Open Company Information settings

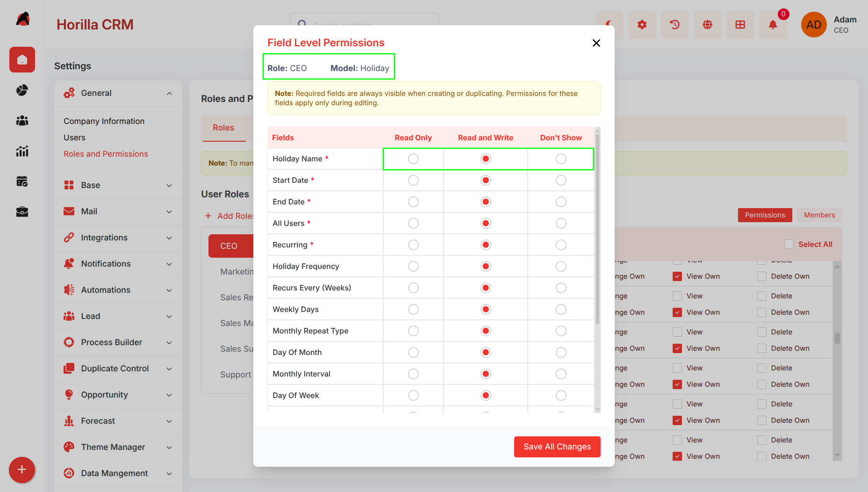pyautogui.click(x=104, y=121)
